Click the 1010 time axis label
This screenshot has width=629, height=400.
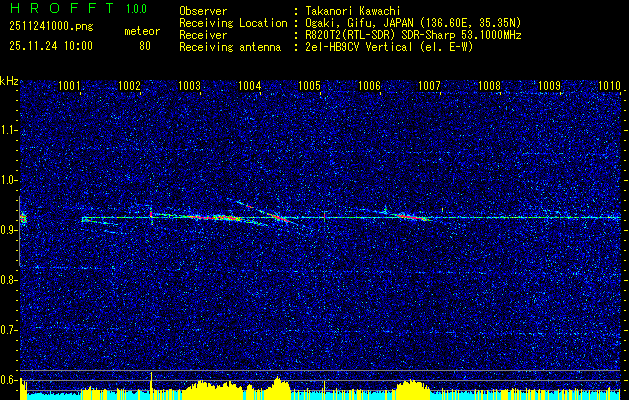[x=609, y=85]
